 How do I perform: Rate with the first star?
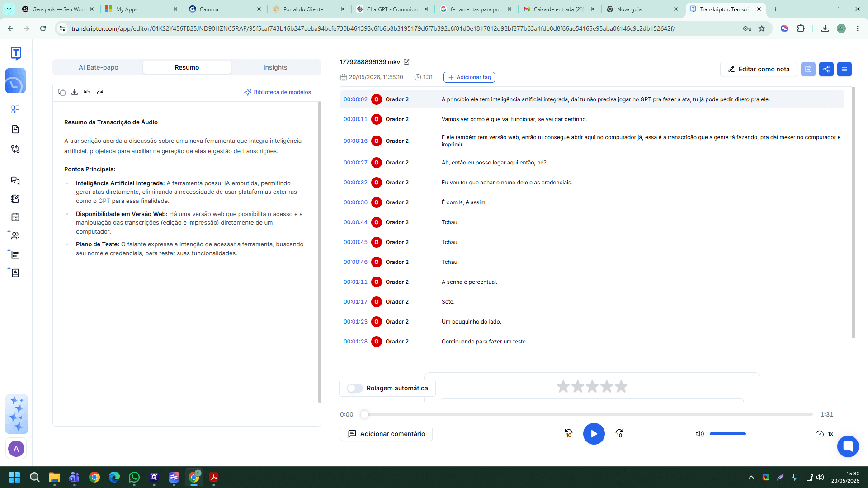click(563, 386)
